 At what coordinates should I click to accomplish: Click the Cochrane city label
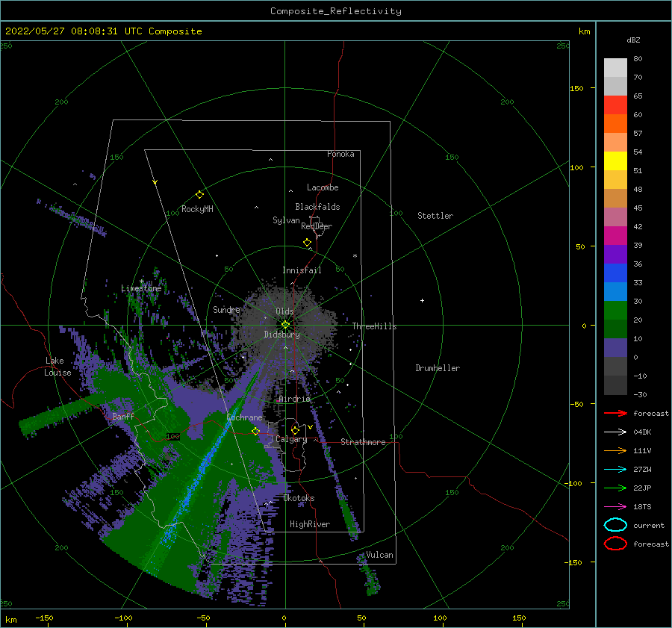(244, 417)
